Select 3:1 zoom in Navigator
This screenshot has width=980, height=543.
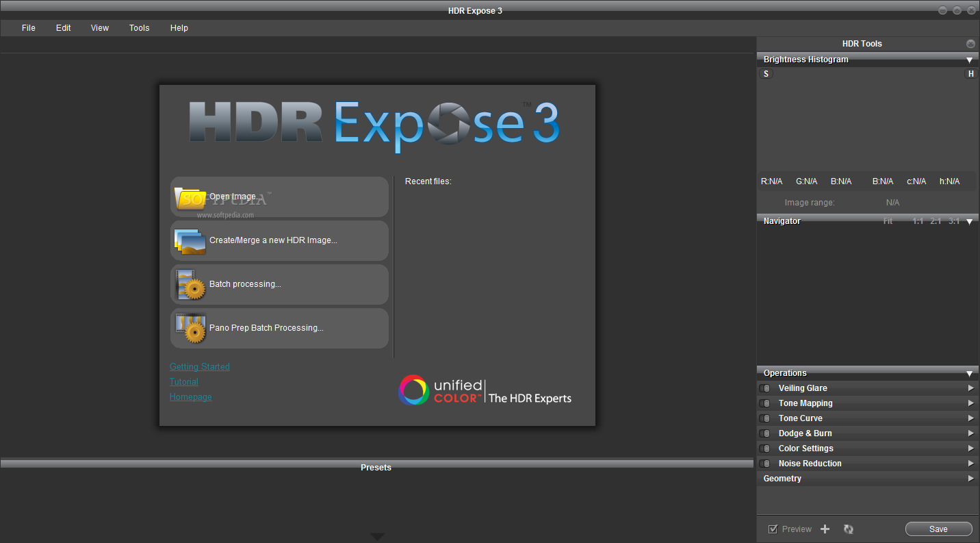click(x=954, y=221)
